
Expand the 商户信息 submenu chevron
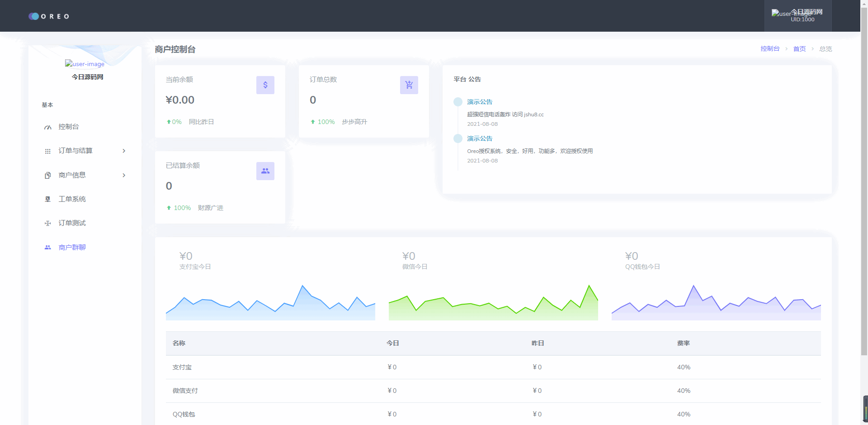[x=124, y=175]
